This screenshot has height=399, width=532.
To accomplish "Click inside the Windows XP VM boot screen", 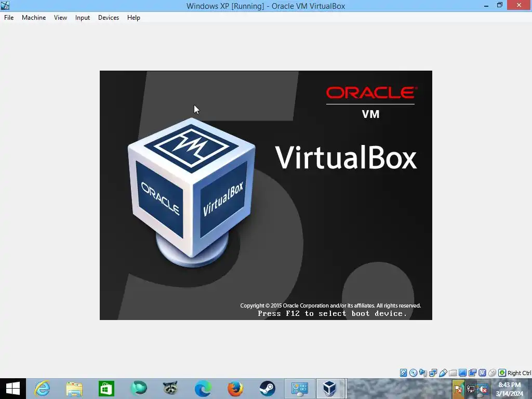I will coord(265,195).
